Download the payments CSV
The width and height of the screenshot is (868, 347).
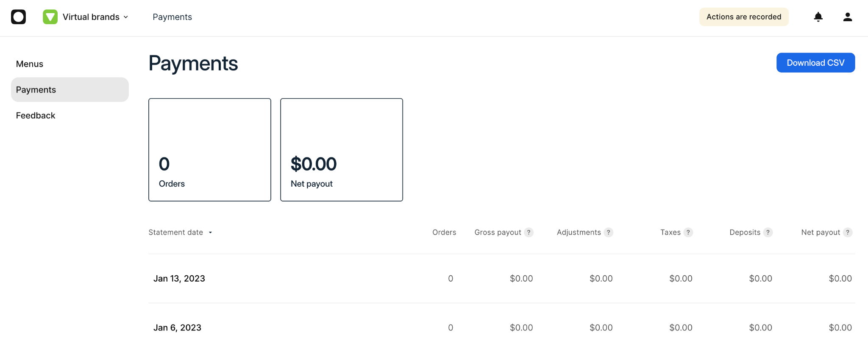(x=815, y=63)
